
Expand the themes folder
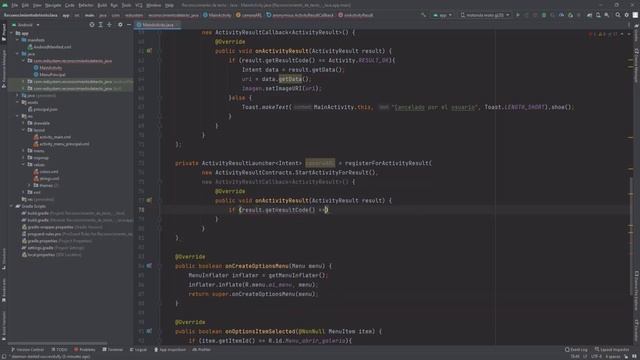coord(30,185)
